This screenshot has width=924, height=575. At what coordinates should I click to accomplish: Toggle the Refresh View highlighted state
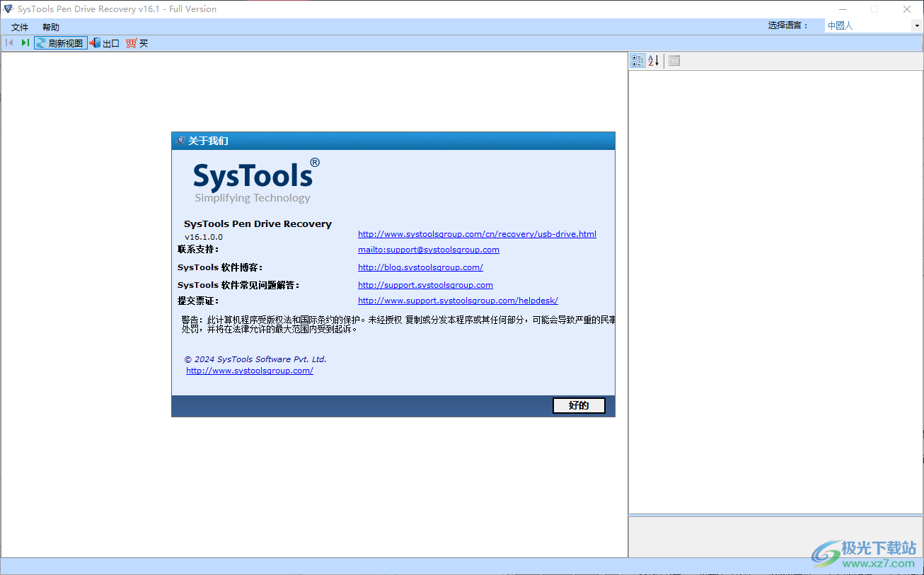60,42
